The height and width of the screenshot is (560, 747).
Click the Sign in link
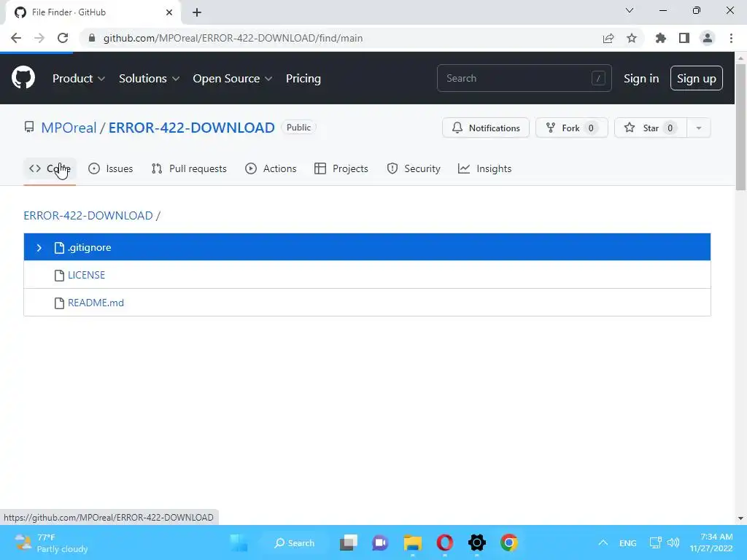click(x=641, y=79)
